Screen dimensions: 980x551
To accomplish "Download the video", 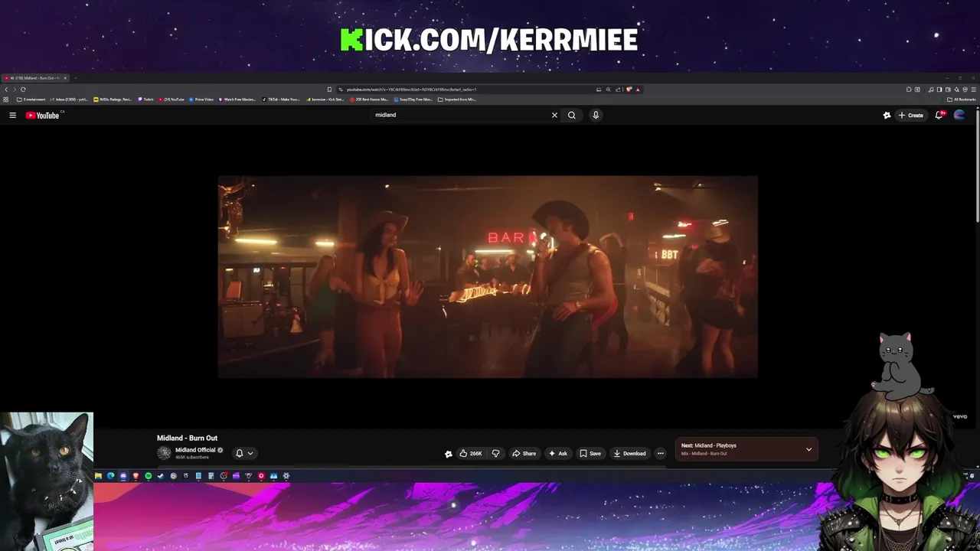I will pos(629,453).
